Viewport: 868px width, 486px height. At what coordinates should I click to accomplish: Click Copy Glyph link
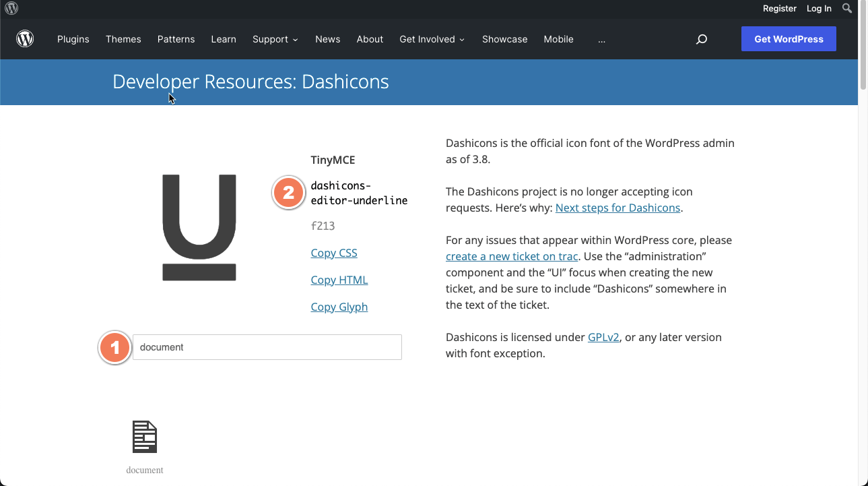pyautogui.click(x=339, y=307)
